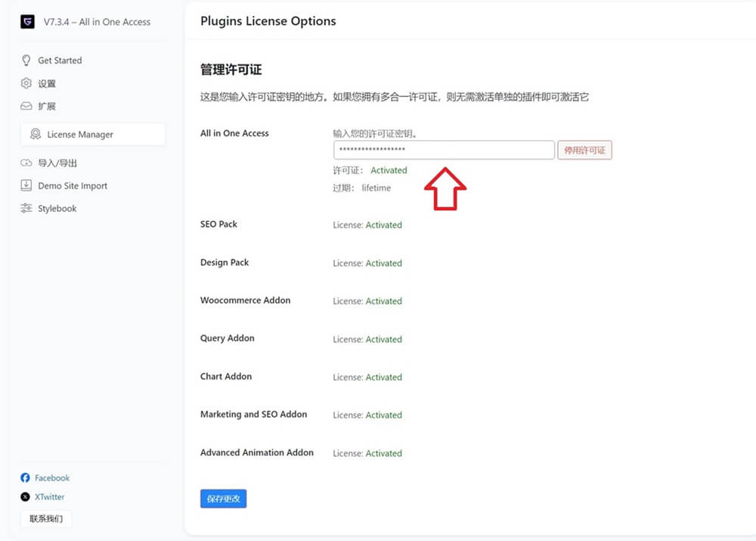Image resolution: width=756 pixels, height=541 pixels.
Task: Click SEO Pack's License: Activated status
Action: tap(367, 225)
